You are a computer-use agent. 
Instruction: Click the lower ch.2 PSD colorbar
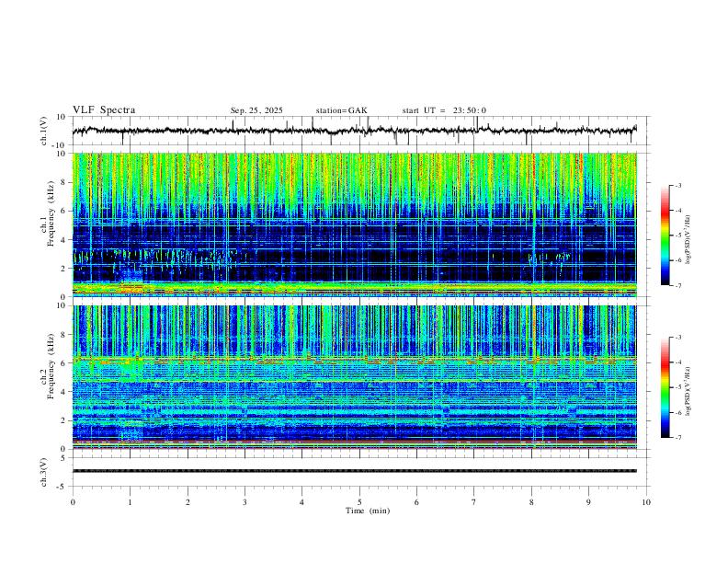pos(665,387)
